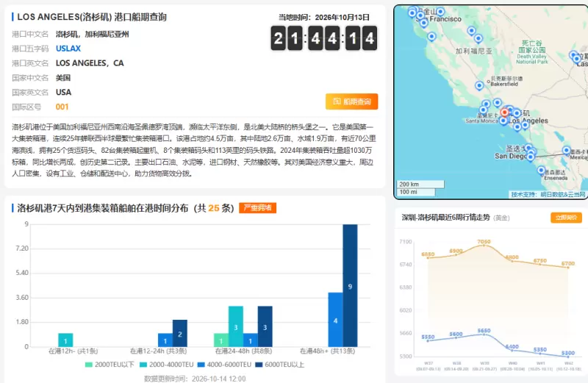
Task: Click the 6000TEU以上 dark blue legend swatch
Action: pos(259,365)
